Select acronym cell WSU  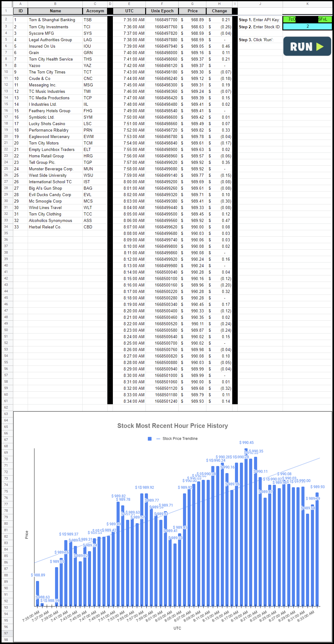pyautogui.click(x=95, y=175)
